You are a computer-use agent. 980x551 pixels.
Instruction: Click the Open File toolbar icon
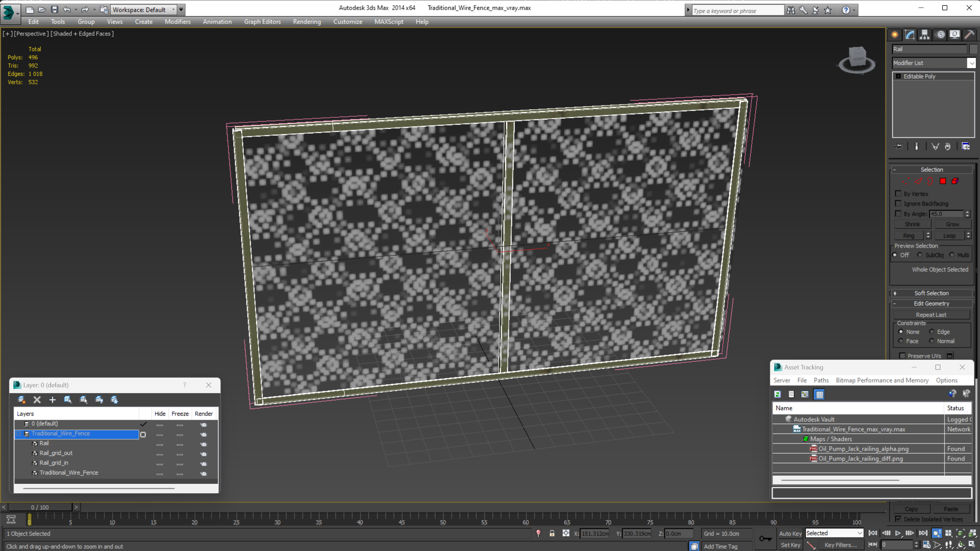pyautogui.click(x=42, y=10)
